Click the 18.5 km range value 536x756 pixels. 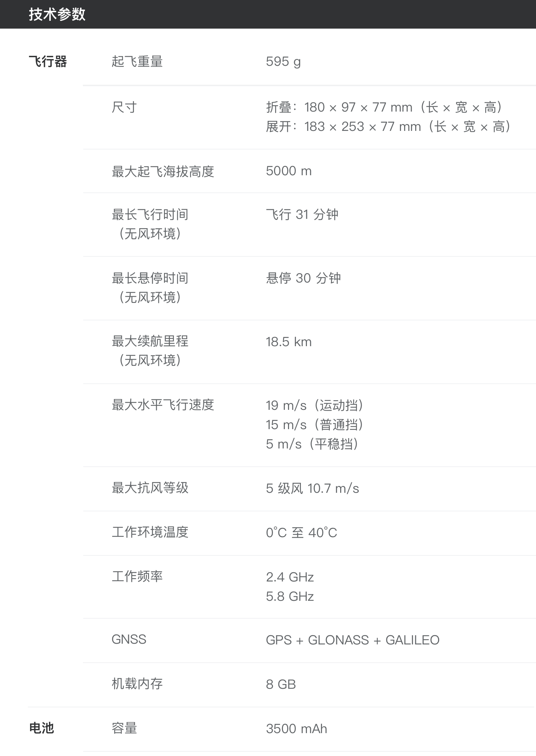point(289,342)
